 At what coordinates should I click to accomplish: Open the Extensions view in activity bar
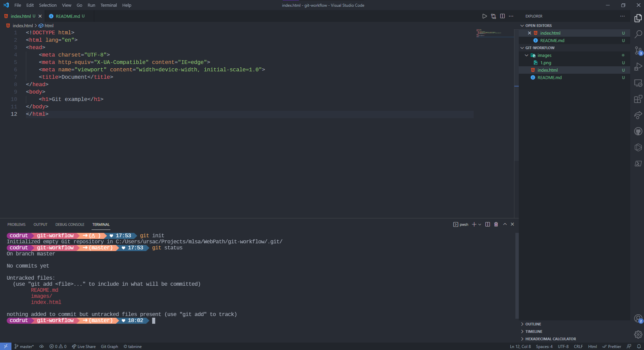[638, 99]
